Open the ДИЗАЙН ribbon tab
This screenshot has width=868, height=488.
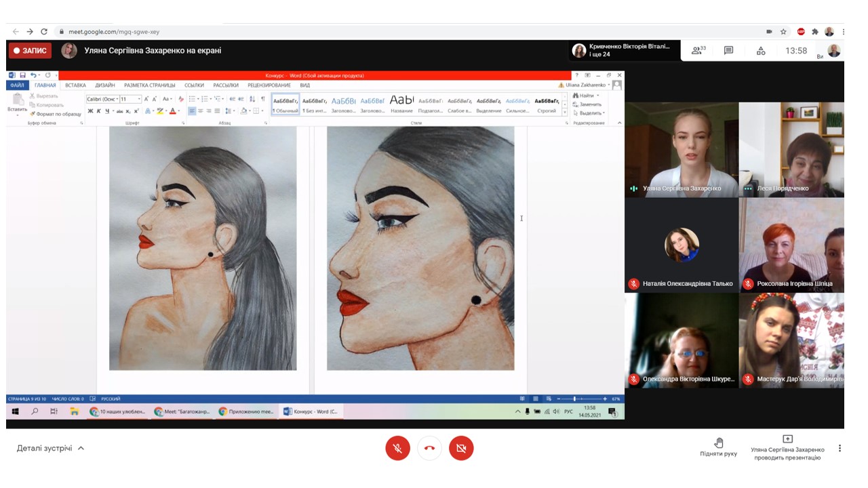tap(104, 85)
